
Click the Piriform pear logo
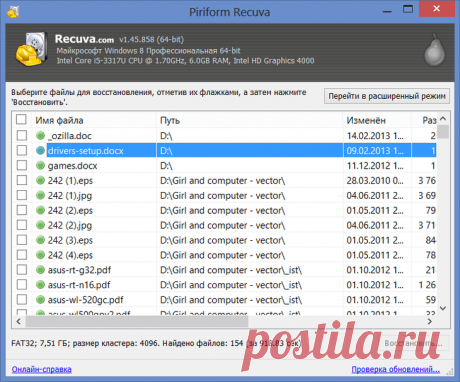tap(434, 50)
